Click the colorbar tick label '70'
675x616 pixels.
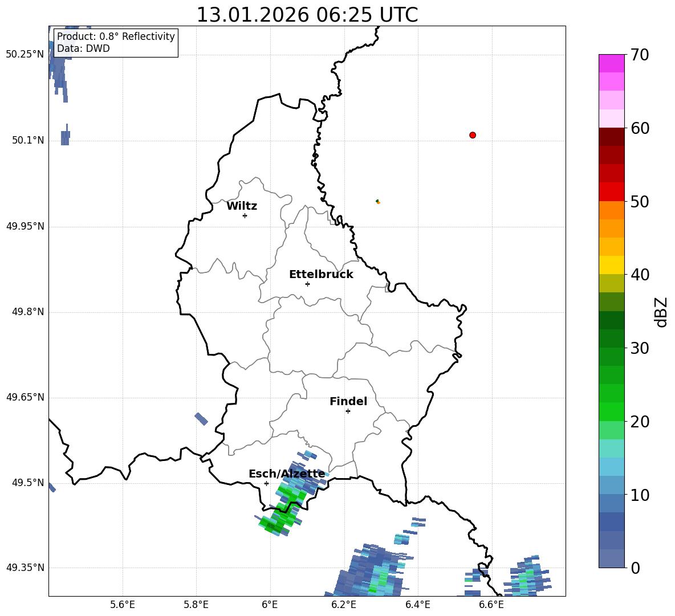pos(640,55)
